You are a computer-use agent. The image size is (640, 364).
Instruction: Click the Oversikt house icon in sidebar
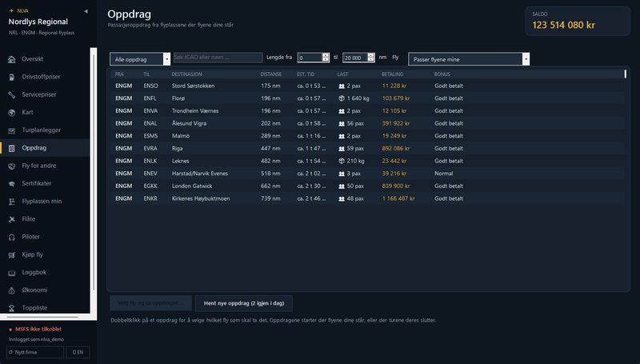click(x=12, y=59)
